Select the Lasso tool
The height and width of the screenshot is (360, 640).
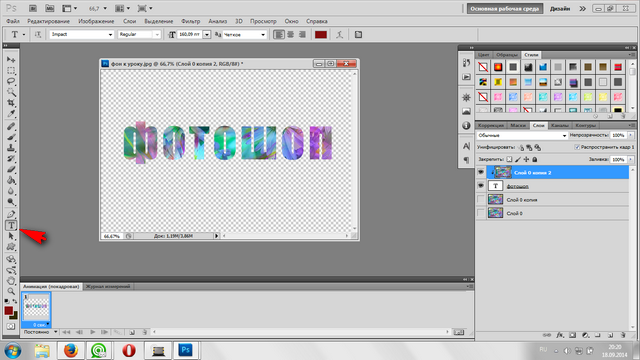(11, 81)
